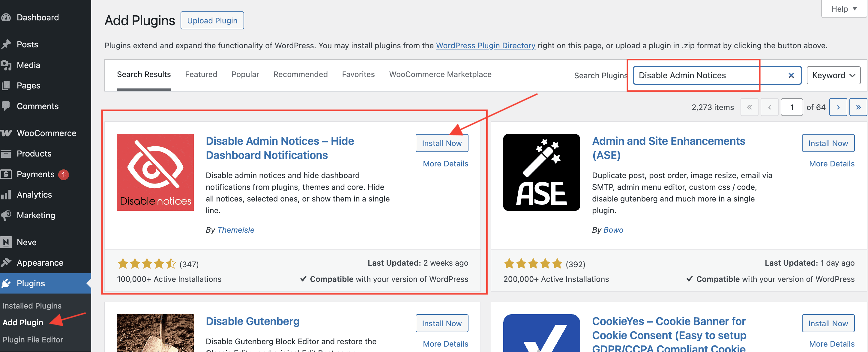Screen dimensions: 868x352
Task: Go to next page of plugin results
Action: point(838,107)
